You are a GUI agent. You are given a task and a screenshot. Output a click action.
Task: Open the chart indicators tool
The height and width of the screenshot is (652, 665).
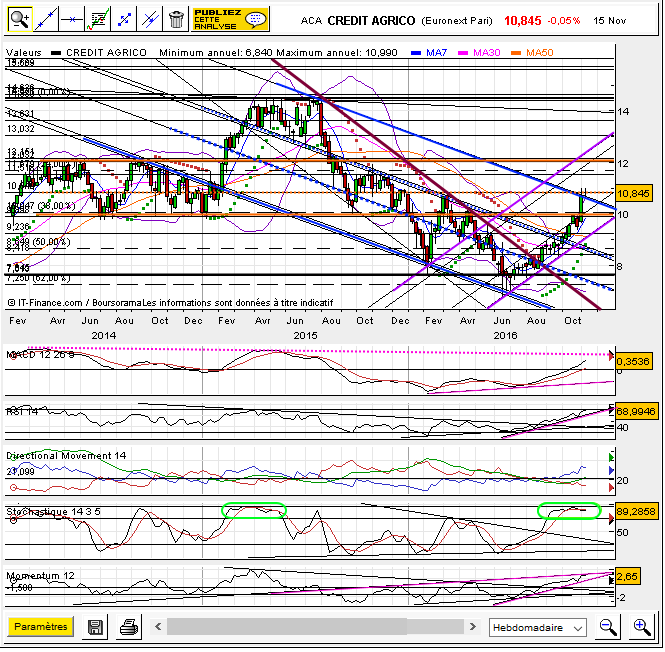click(x=98, y=19)
